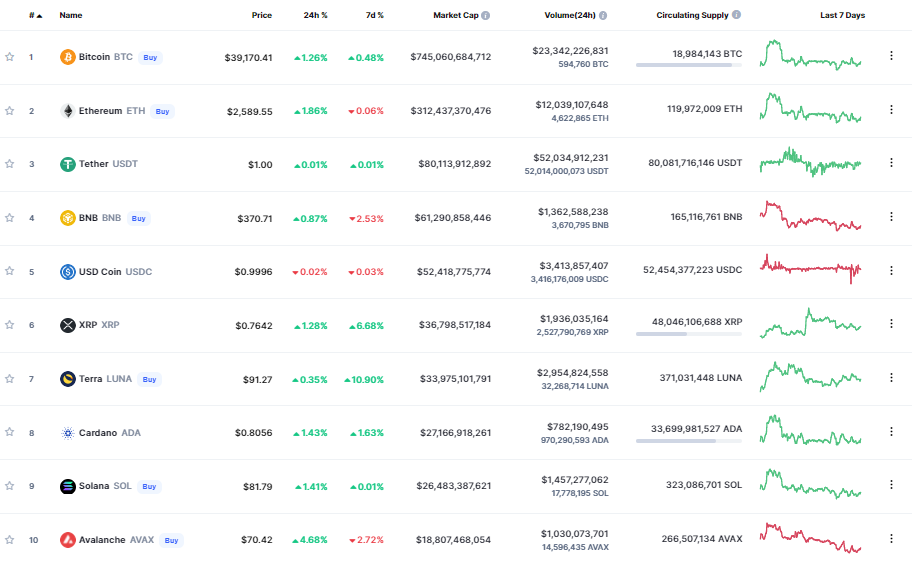Click the Terra LUNA logo

(67, 379)
